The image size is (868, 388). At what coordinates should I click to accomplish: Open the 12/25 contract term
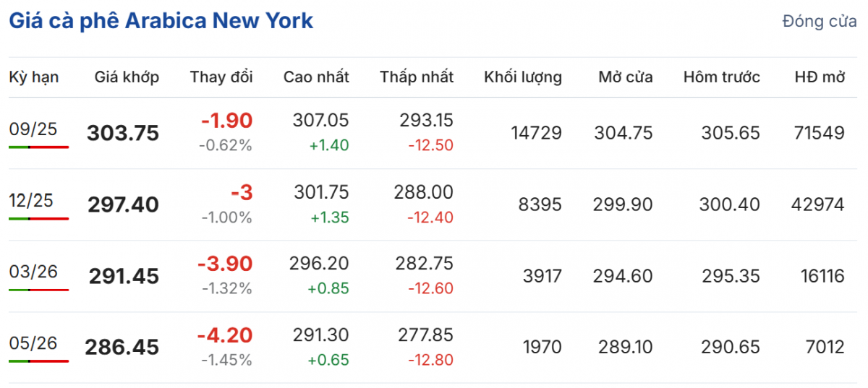pos(33,201)
